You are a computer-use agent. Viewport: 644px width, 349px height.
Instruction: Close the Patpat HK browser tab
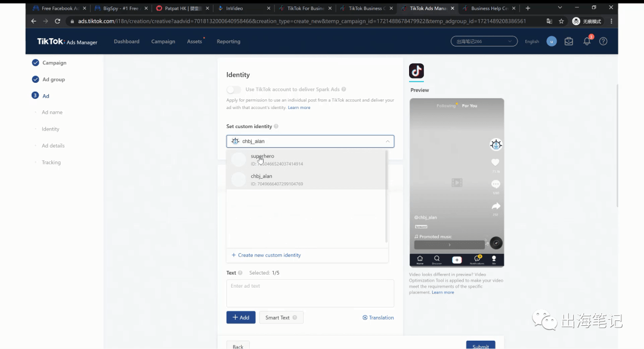207,8
